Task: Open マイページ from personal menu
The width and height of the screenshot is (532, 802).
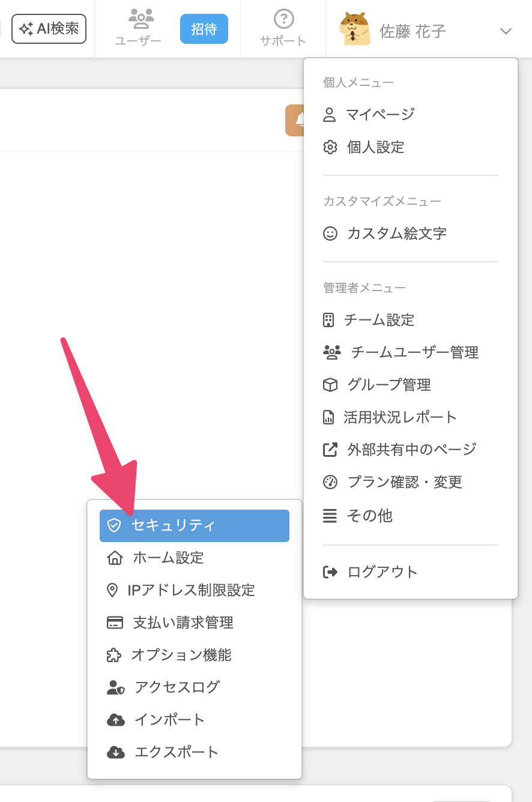Action: [380, 115]
